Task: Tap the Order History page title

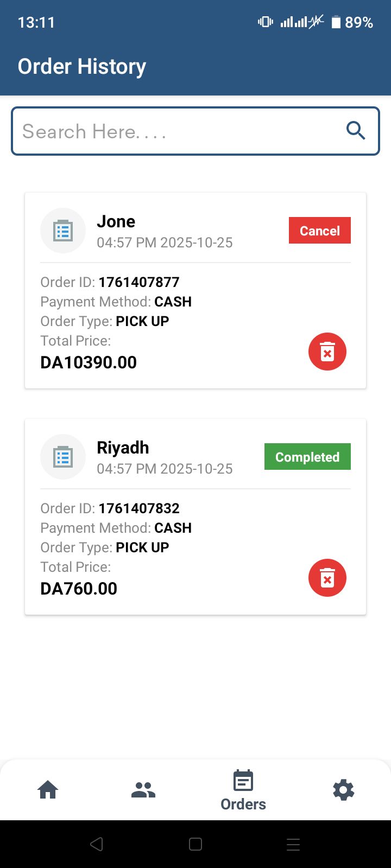Action: pos(82,66)
